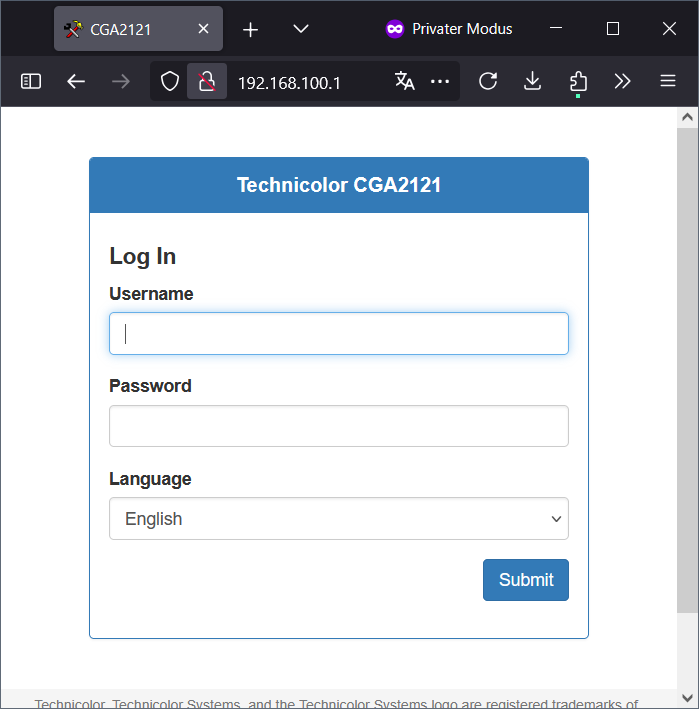Click the forward navigation arrow
Viewport: 699px width, 709px height.
121,81
